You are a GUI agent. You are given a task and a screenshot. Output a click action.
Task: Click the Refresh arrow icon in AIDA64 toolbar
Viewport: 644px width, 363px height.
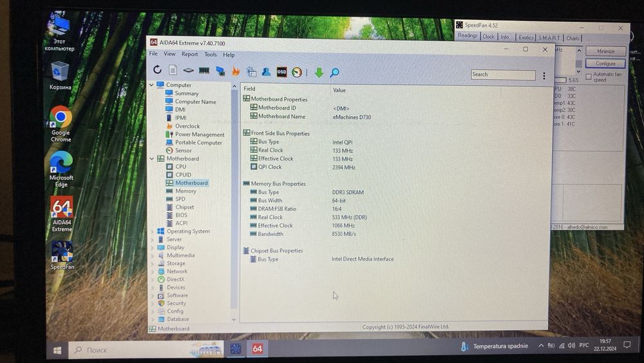157,70
